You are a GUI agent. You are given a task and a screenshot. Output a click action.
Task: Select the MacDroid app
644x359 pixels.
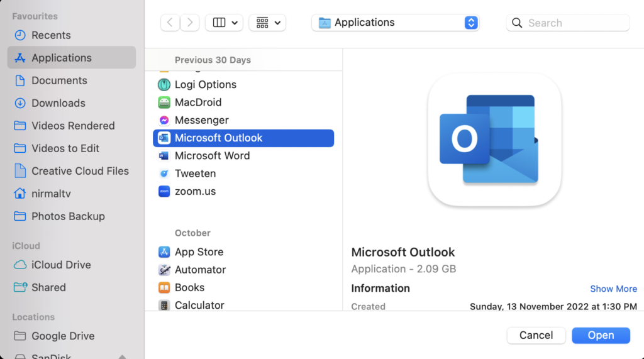pos(243,102)
